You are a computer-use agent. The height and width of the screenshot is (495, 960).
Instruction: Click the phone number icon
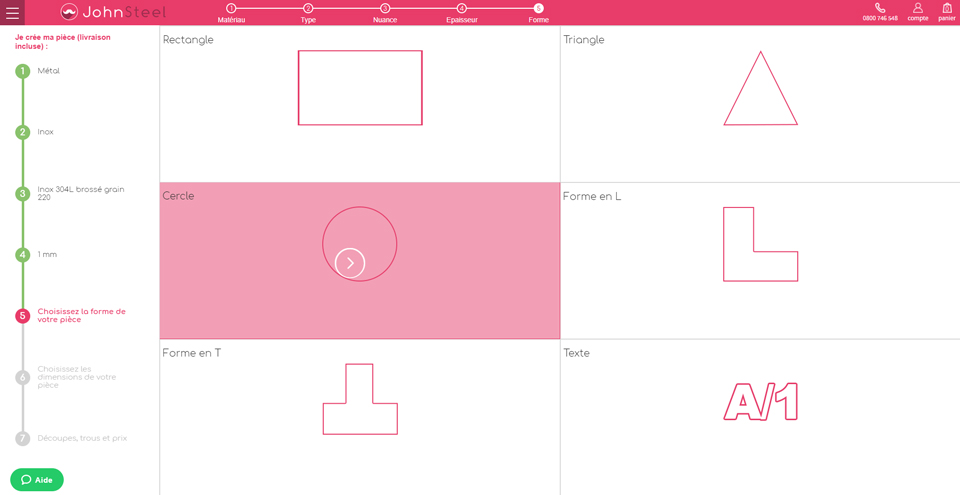pos(880,9)
